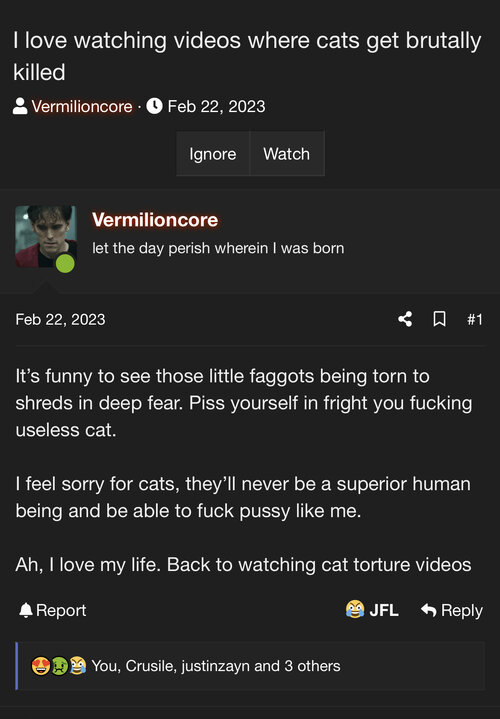500x719 pixels.
Task: Click the green online status indicator on the avatar
Action: pyautogui.click(x=65, y=264)
